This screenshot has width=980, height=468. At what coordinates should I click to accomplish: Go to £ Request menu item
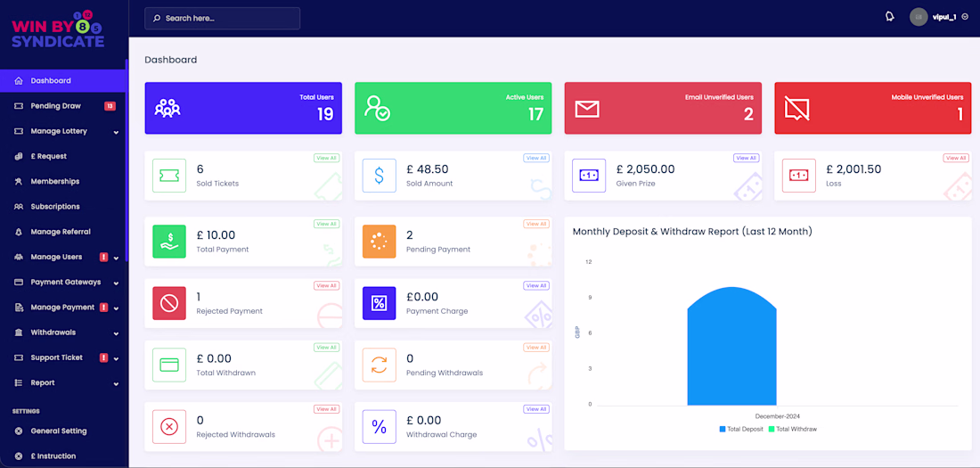pyautogui.click(x=62, y=156)
